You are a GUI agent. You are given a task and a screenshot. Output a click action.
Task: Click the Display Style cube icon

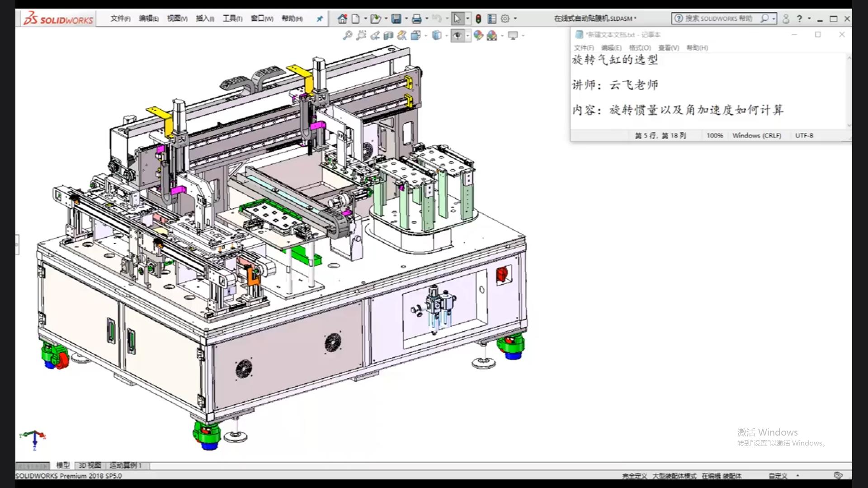[436, 35]
